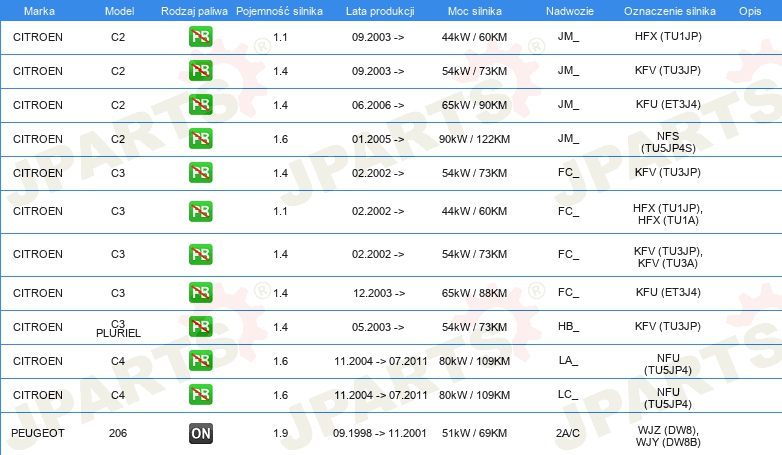
Task: Click the petrol icon in the C4 LA_ row
Action: [x=200, y=361]
